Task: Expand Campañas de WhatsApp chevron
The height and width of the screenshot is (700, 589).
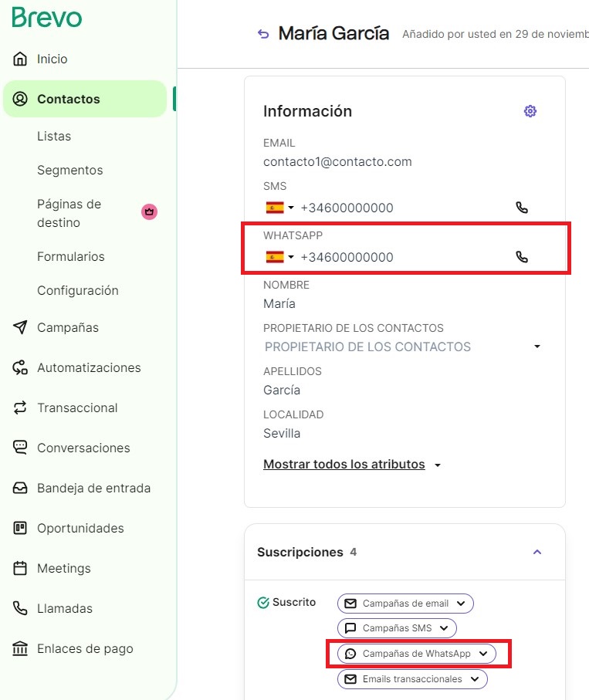Action: (x=483, y=654)
